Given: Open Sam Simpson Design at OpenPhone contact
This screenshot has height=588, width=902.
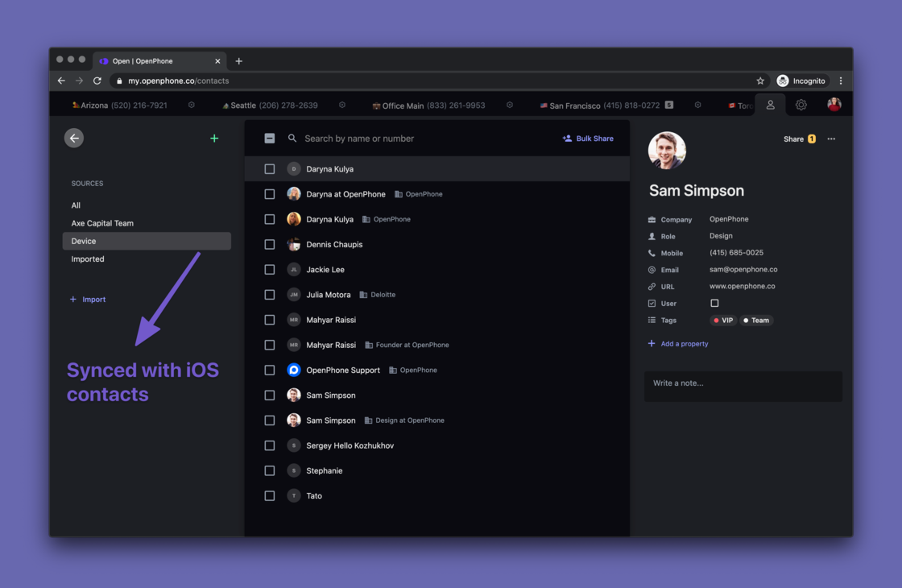Looking at the screenshot, I should [437, 420].
